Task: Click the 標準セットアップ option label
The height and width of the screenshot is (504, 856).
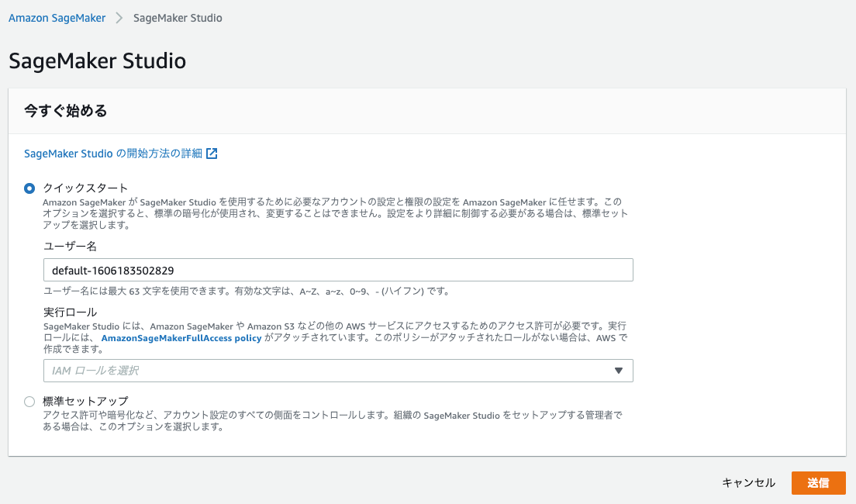Action: point(85,402)
